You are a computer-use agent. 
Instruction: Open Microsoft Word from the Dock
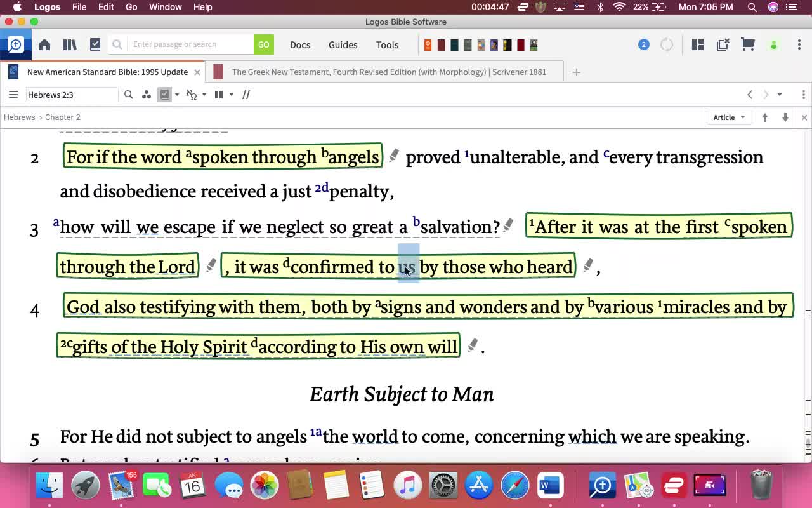(x=550, y=486)
